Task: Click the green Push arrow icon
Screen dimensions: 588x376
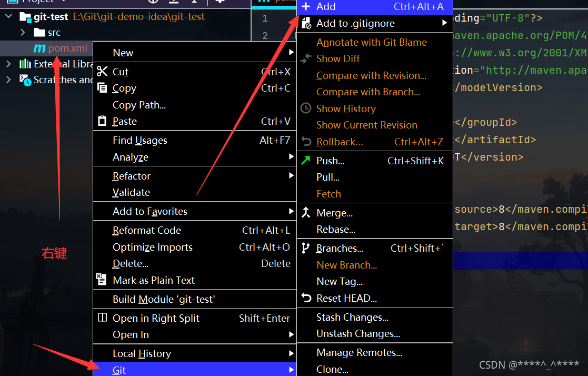Action: coord(306,161)
